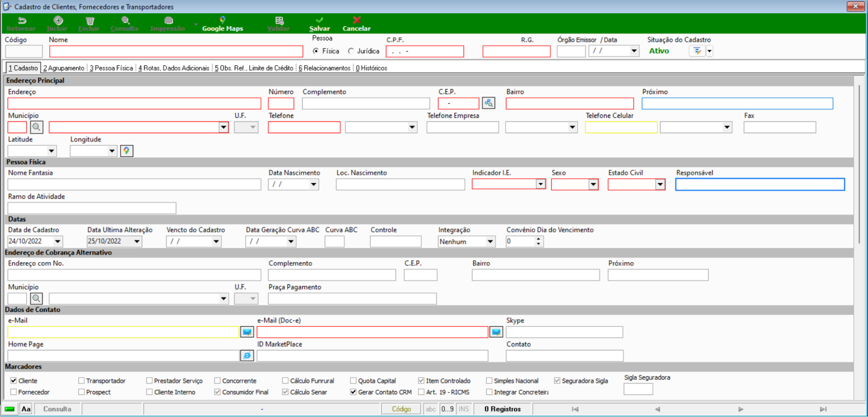Click the map pin icon next to Longitude
Image resolution: width=868 pixels, height=417 pixels.
tap(127, 151)
